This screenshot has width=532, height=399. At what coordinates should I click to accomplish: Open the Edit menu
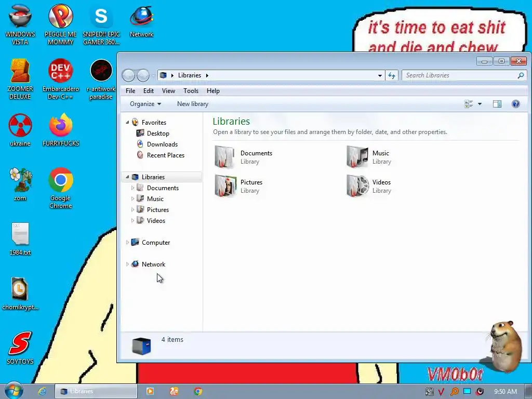tap(148, 91)
